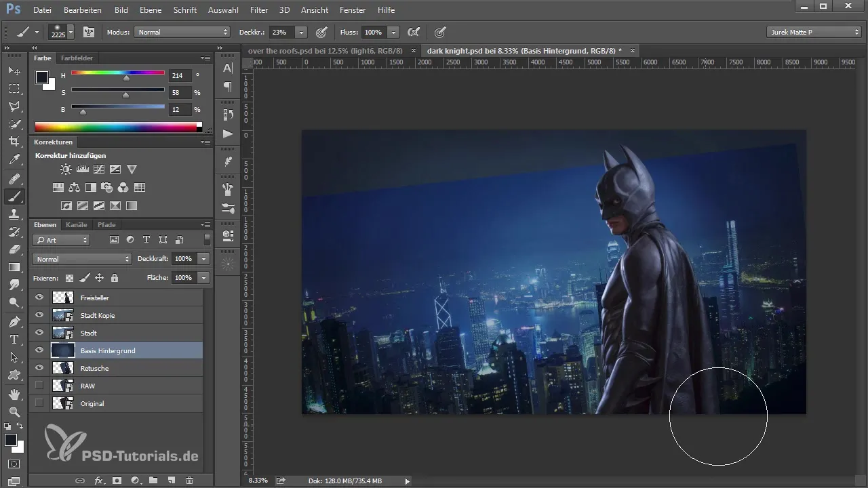This screenshot has width=868, height=488.
Task: Select the Clone Stamp tool
Action: tap(14, 214)
